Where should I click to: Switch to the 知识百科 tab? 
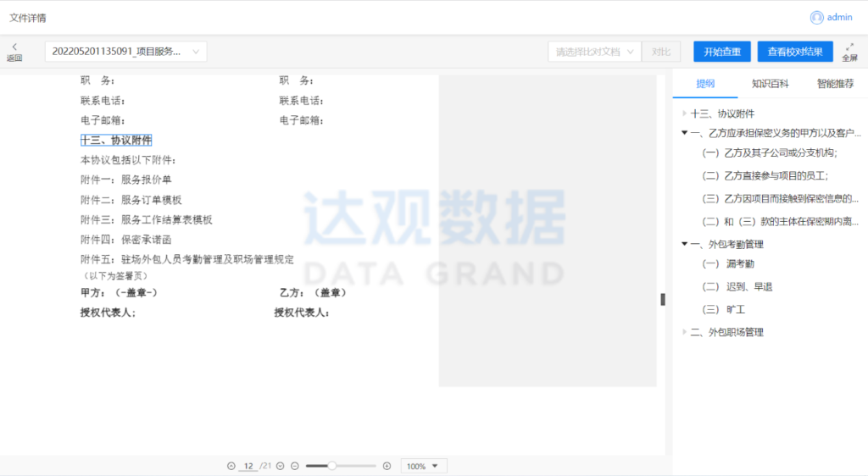(770, 84)
